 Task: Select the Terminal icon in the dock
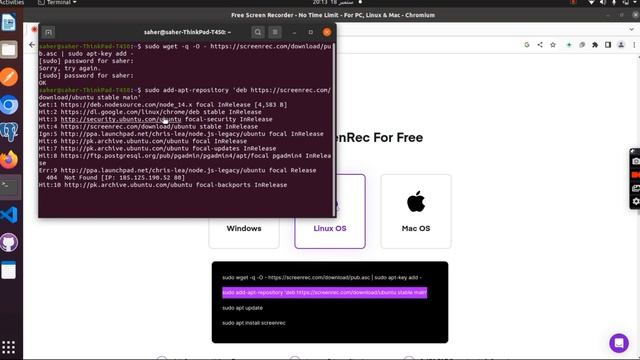coord(9,187)
